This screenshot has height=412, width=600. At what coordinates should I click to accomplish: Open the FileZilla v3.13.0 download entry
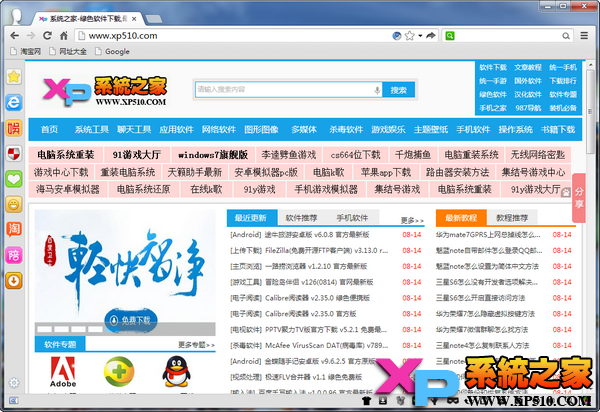click(309, 251)
